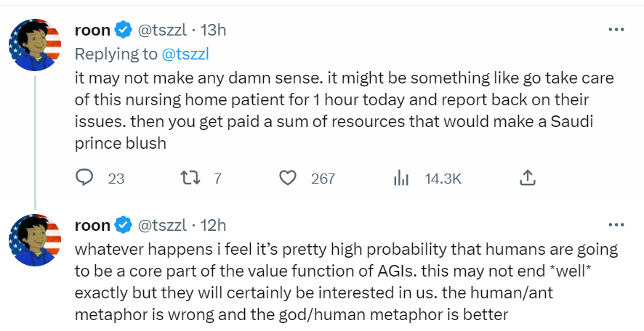Click the @tszzl handle on first tweet
The image size is (644, 331).
point(162,30)
